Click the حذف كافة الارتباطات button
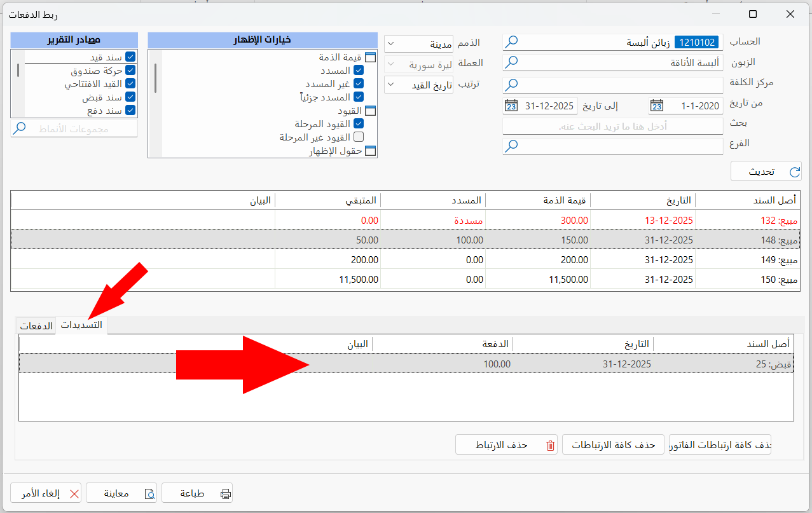Image resolution: width=812 pixels, height=513 pixels. click(x=612, y=444)
